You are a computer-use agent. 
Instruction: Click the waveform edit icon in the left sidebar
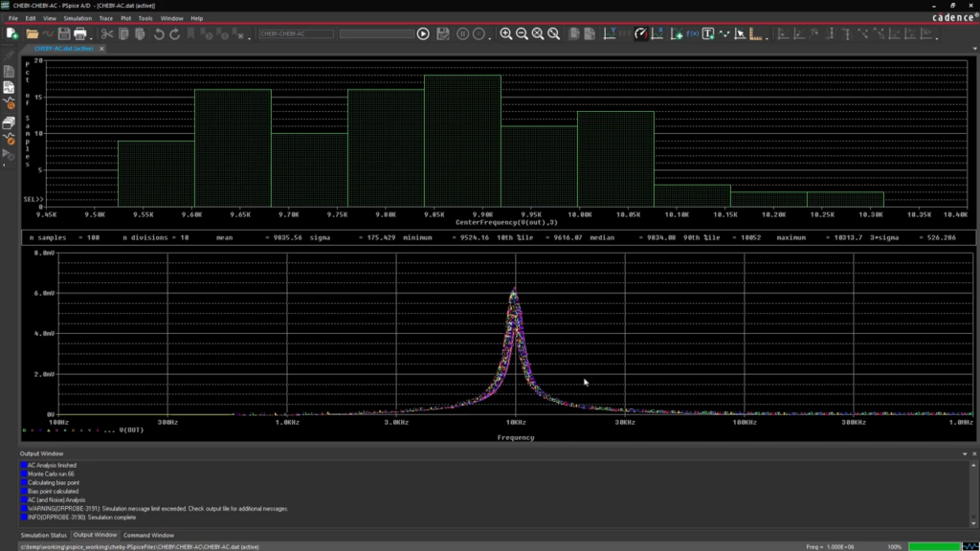[9, 139]
